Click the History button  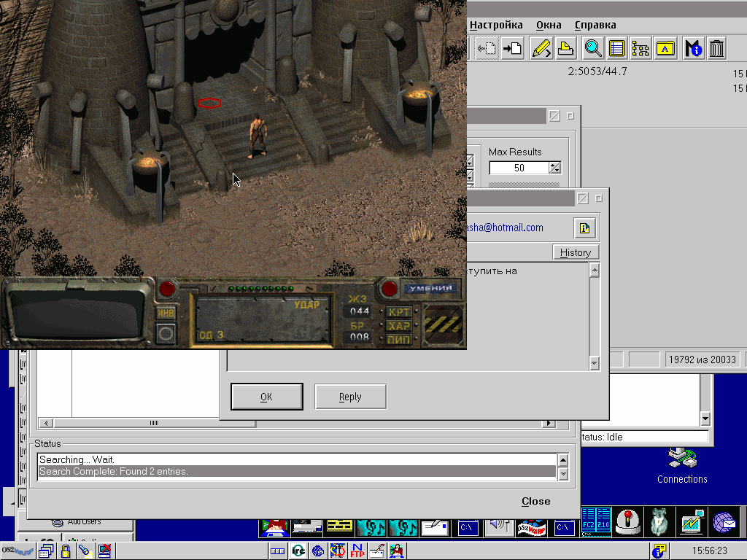pos(576,252)
